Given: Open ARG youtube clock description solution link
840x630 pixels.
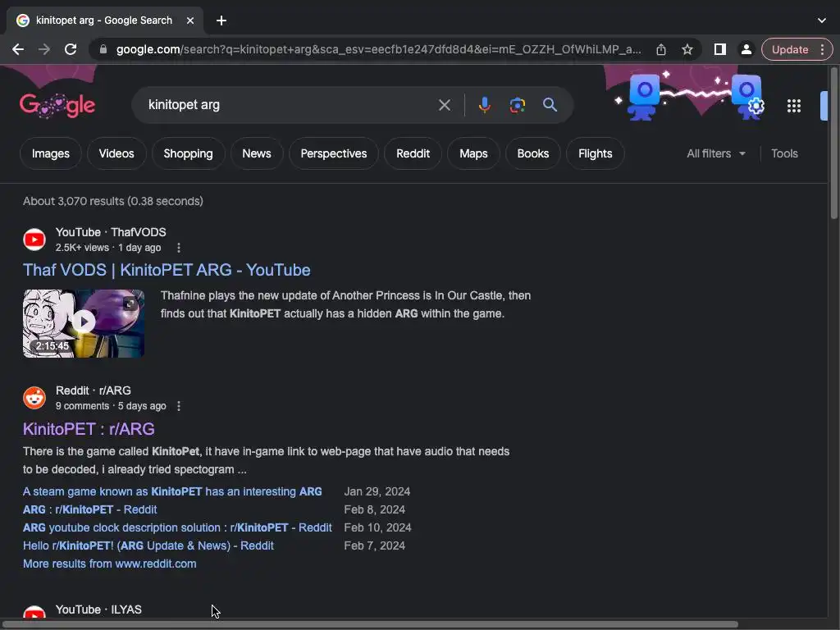Looking at the screenshot, I should pos(177,527).
